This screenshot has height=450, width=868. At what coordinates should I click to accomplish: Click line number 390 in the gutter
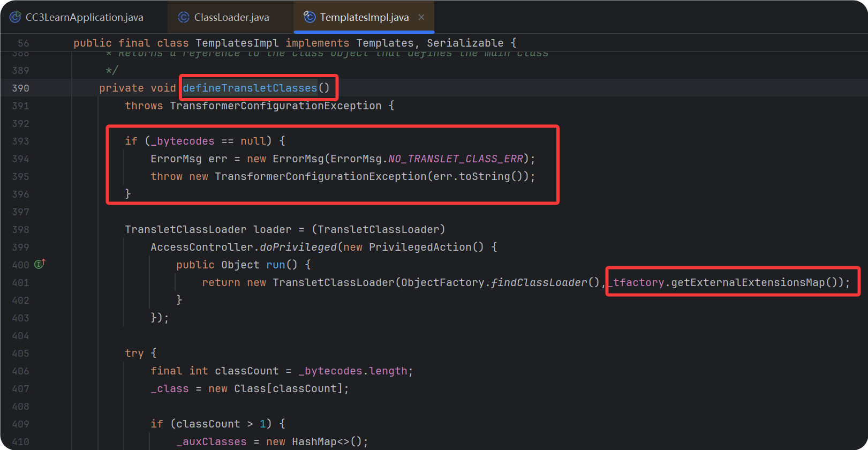tap(20, 88)
